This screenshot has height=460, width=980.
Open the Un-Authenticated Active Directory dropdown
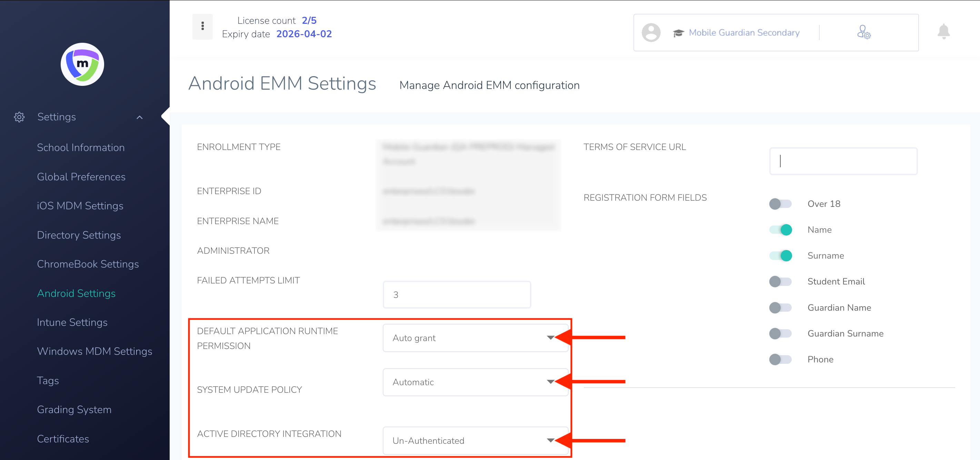(x=475, y=441)
